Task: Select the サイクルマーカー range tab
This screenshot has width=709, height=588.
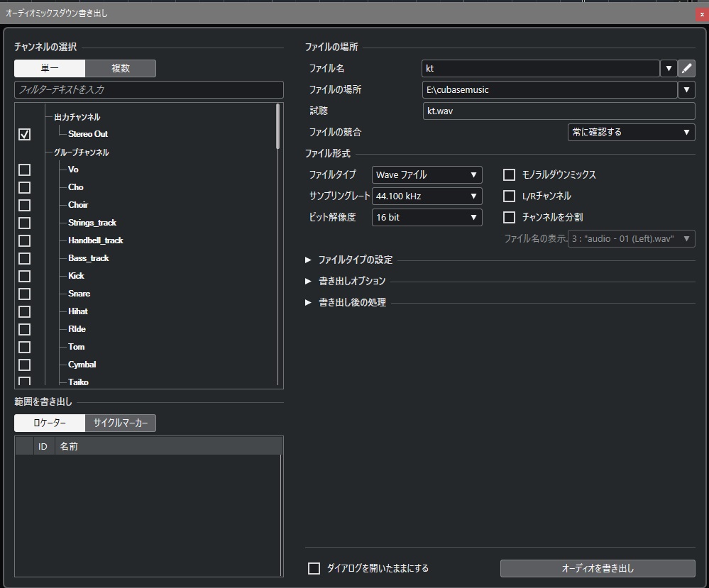Action: click(x=120, y=423)
